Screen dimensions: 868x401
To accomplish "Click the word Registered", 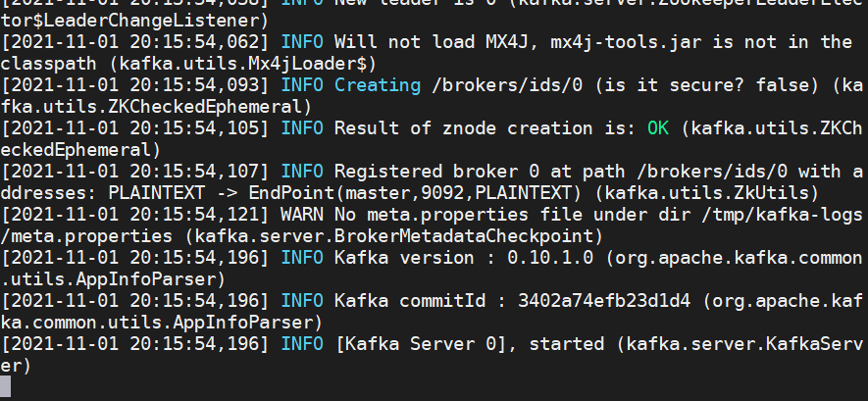I will click(x=388, y=172).
